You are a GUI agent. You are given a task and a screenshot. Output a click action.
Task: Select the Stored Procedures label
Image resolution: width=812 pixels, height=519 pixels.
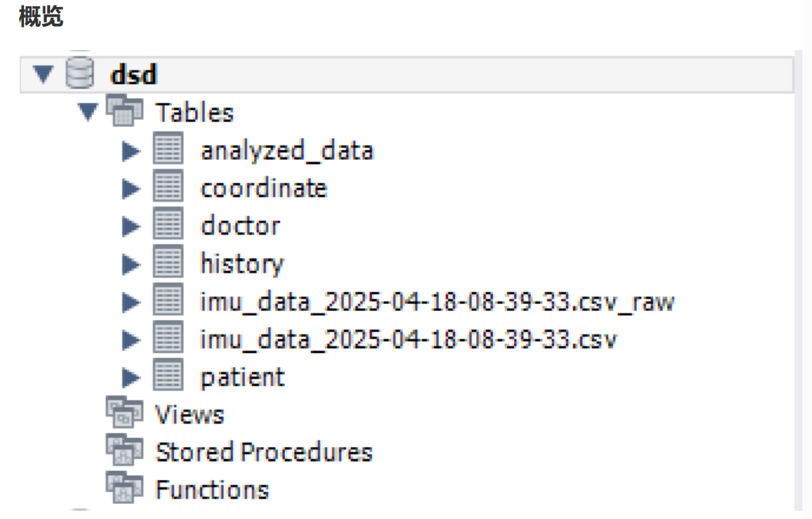[x=264, y=452]
